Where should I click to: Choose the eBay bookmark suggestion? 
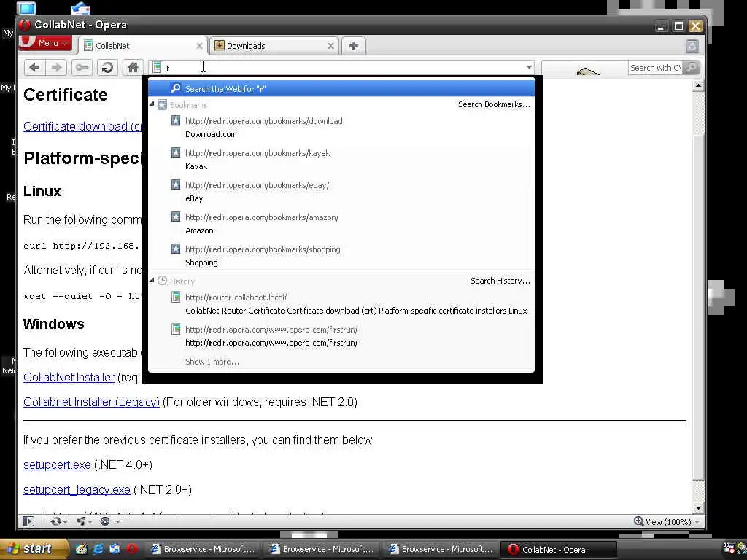coord(341,192)
